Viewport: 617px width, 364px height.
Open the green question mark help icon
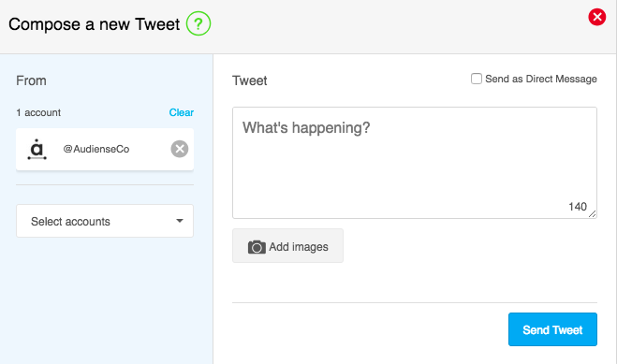point(198,23)
